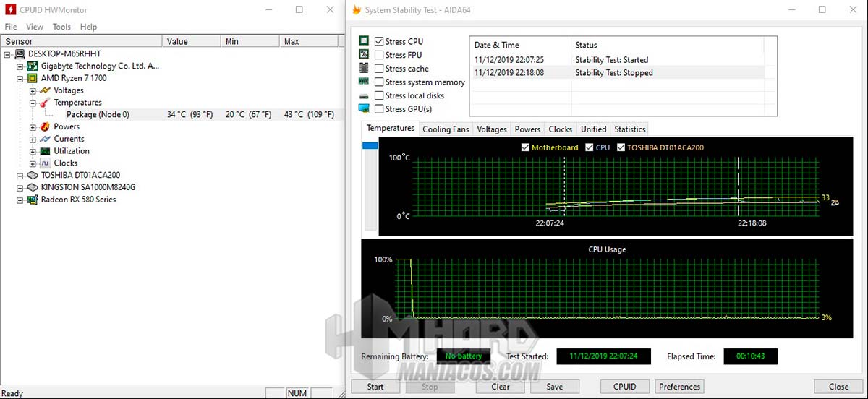
Task: Click the blue temperature scale slider bar
Action: click(x=370, y=146)
